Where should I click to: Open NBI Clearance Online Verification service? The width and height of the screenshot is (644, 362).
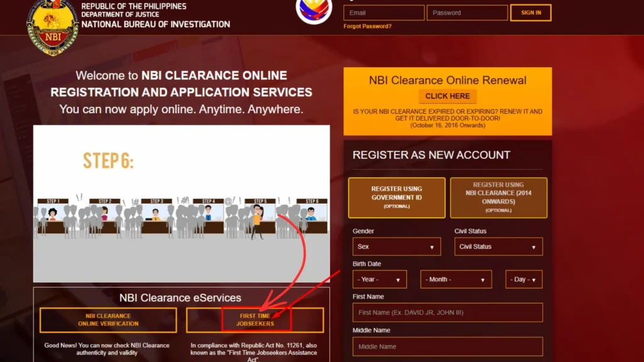click(x=108, y=320)
